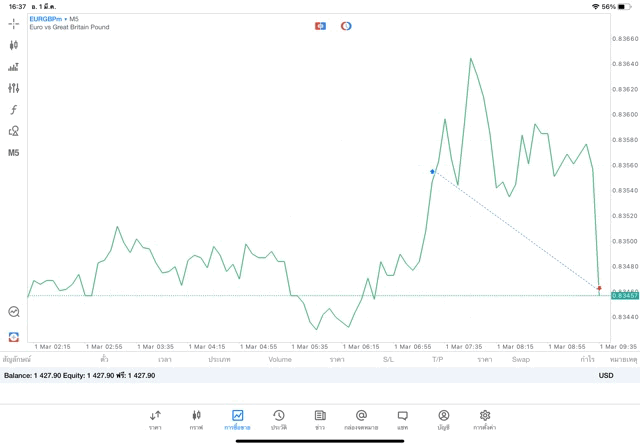Tap the round red-blue icon above chart
Screen dimensions: 640x447
pyautogui.click(x=346, y=26)
